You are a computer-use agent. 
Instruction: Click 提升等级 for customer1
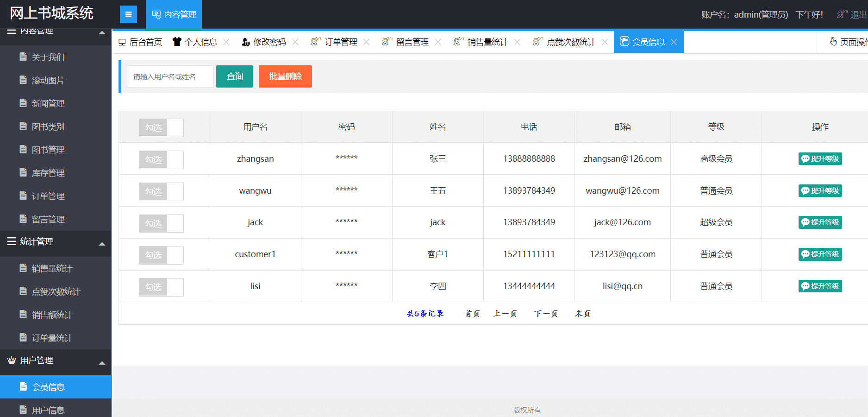click(x=820, y=254)
